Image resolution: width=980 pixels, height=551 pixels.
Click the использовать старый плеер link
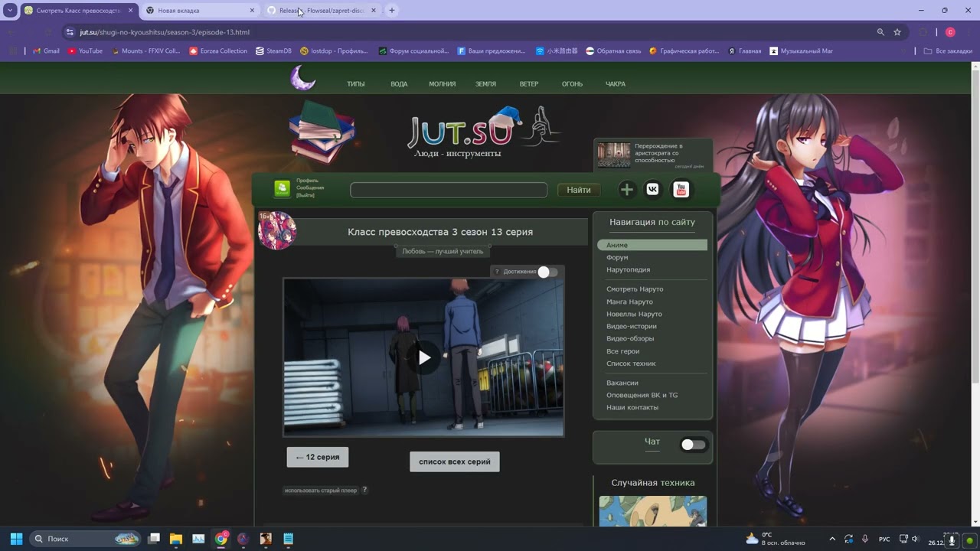321,491
